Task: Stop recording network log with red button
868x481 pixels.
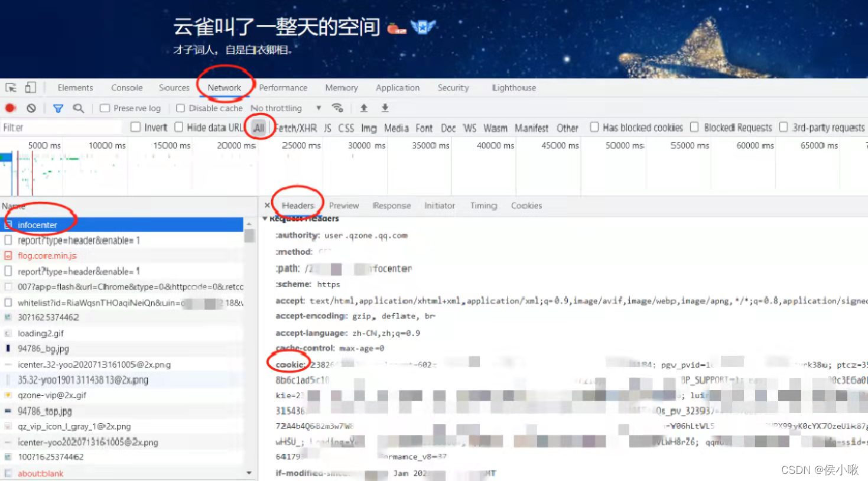Action: tap(10, 108)
